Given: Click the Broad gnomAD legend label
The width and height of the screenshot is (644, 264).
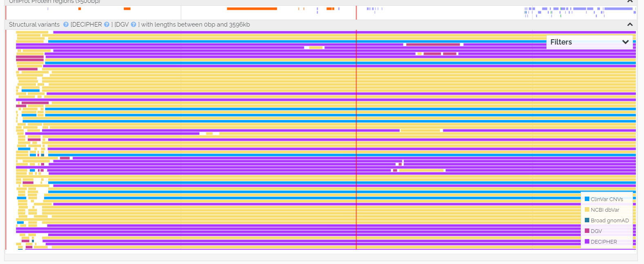Looking at the screenshot, I should pyautogui.click(x=610, y=221).
